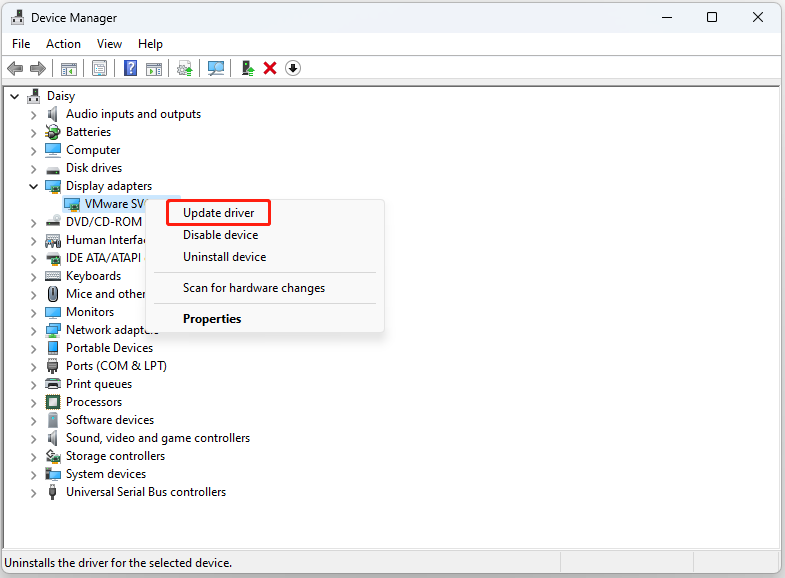Close the Device Manager window
The height and width of the screenshot is (578, 785).
tap(757, 18)
